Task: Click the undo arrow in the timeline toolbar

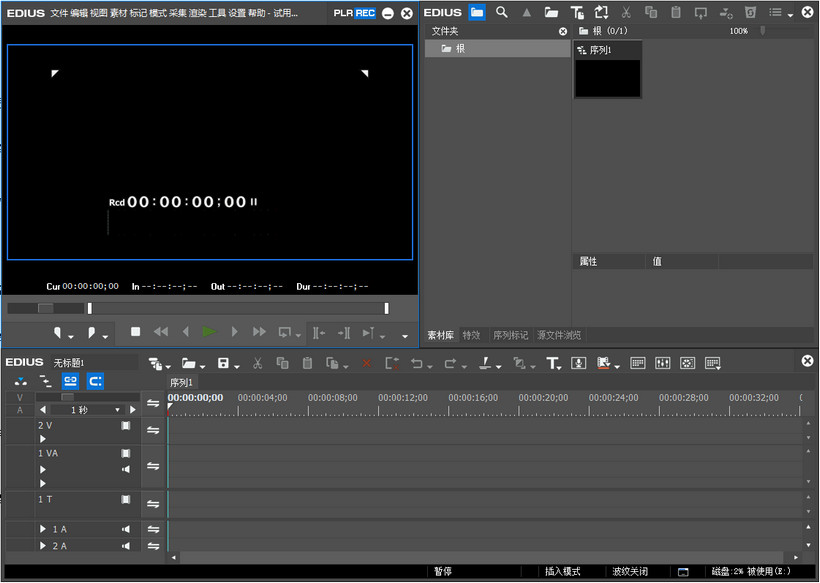Action: [x=417, y=363]
